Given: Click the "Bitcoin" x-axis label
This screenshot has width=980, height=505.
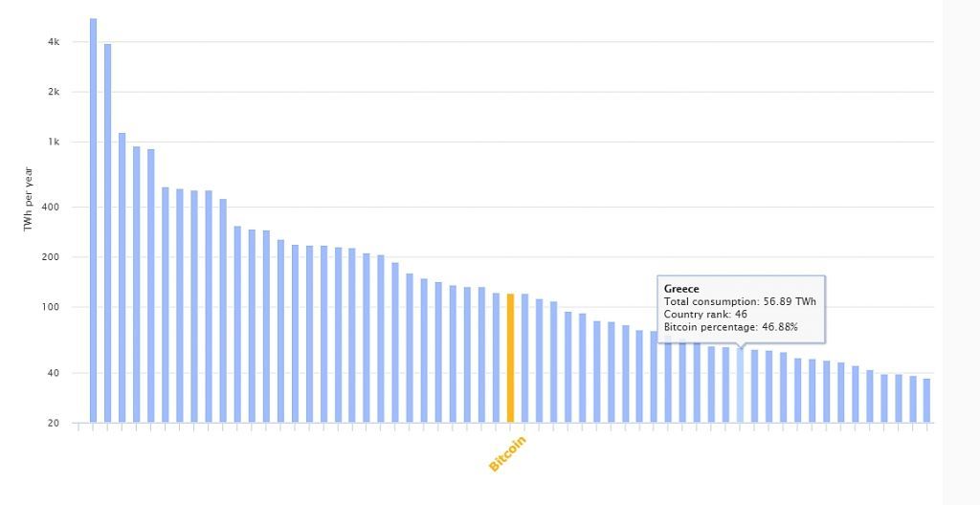Looking at the screenshot, I should click(x=507, y=453).
